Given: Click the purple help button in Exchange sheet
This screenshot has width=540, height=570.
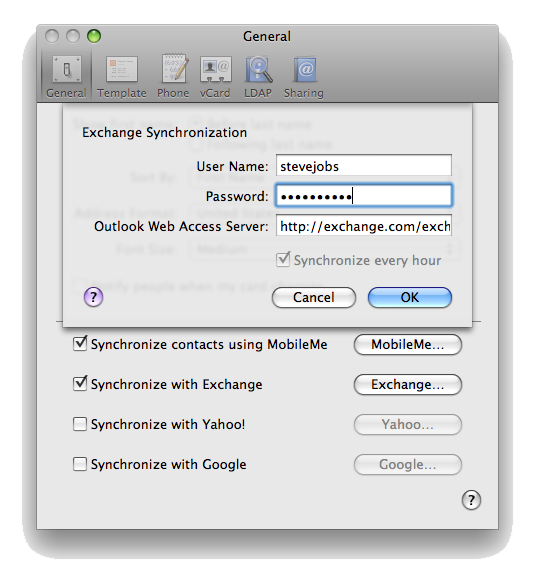Looking at the screenshot, I should pyautogui.click(x=93, y=297).
